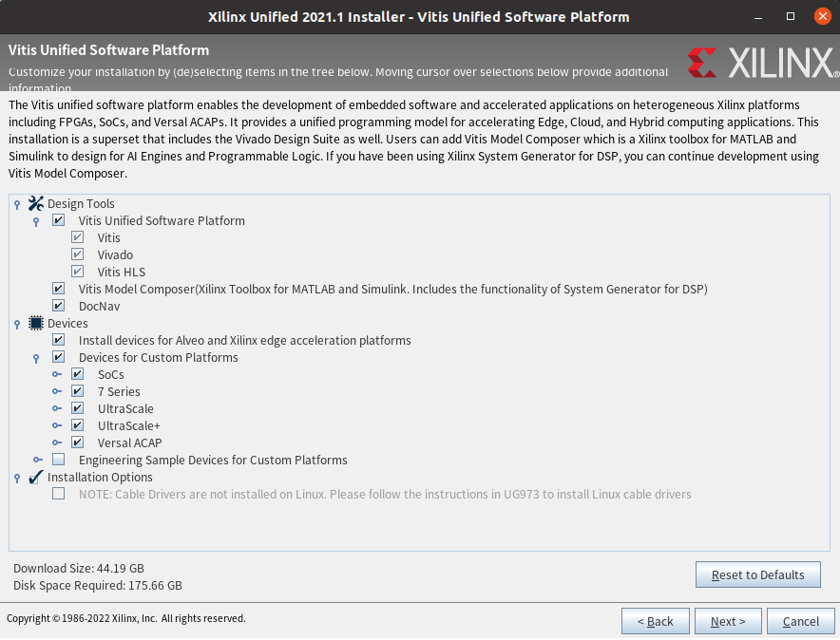
Task: Toggle the Vitis HLS checkbox
Action: [78, 272]
